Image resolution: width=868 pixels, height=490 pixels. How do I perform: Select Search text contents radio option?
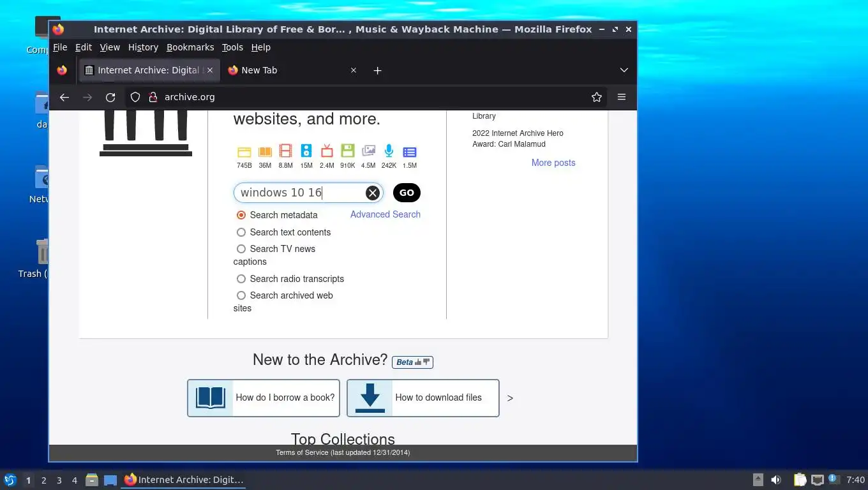pyautogui.click(x=241, y=232)
